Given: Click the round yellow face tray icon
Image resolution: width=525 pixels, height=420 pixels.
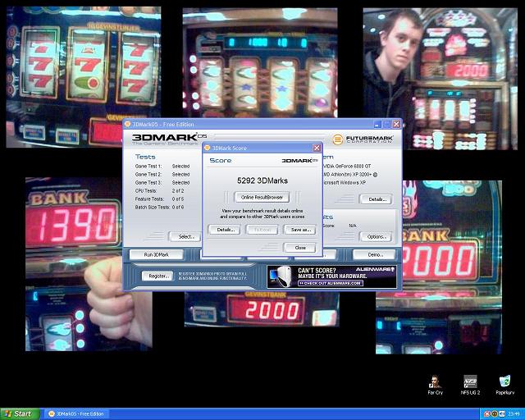Looking at the screenshot, I should point(494,414).
